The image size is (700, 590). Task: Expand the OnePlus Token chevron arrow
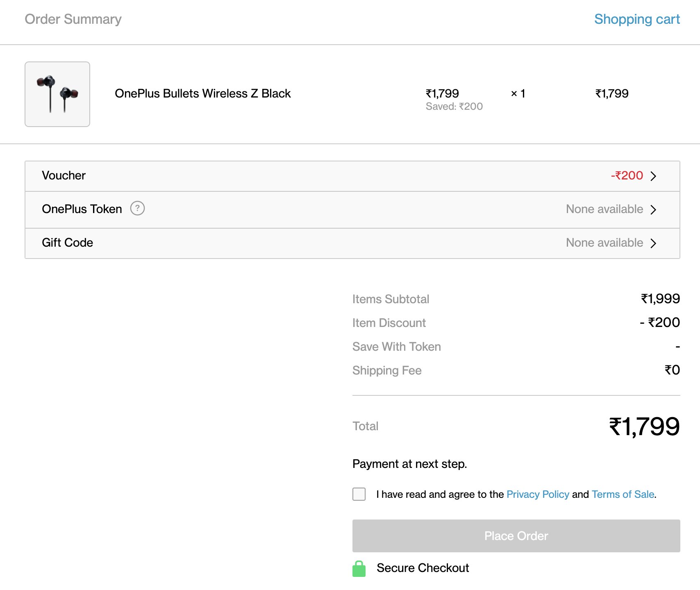(653, 210)
